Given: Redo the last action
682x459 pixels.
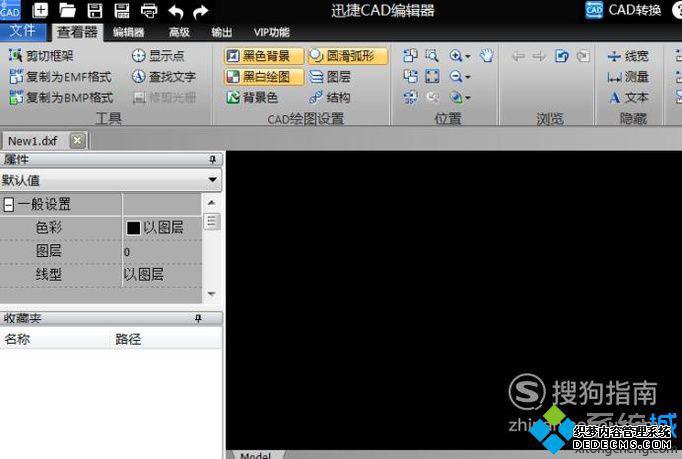Looking at the screenshot, I should pyautogui.click(x=201, y=12).
